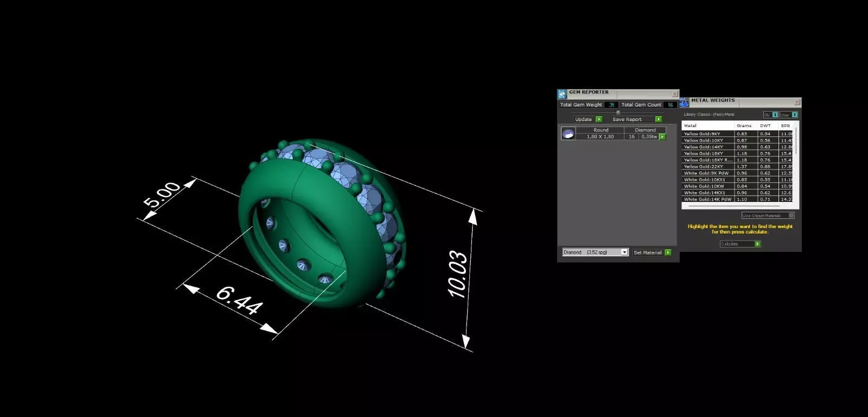Click the 1,80 X 1,80 size cell
Screen dimensions: 868x417
(x=601, y=137)
